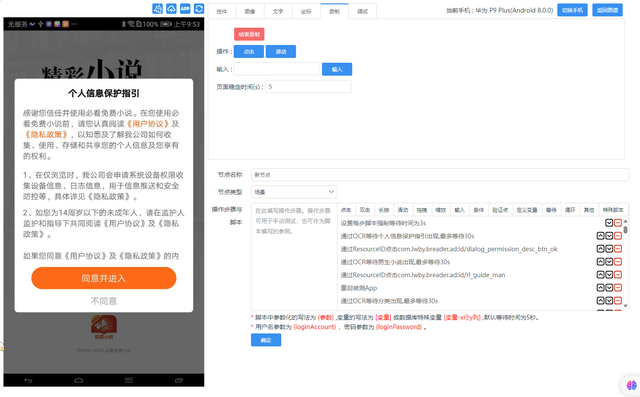Move up the dialog_permission_desc_btn_ok step

(x=600, y=248)
